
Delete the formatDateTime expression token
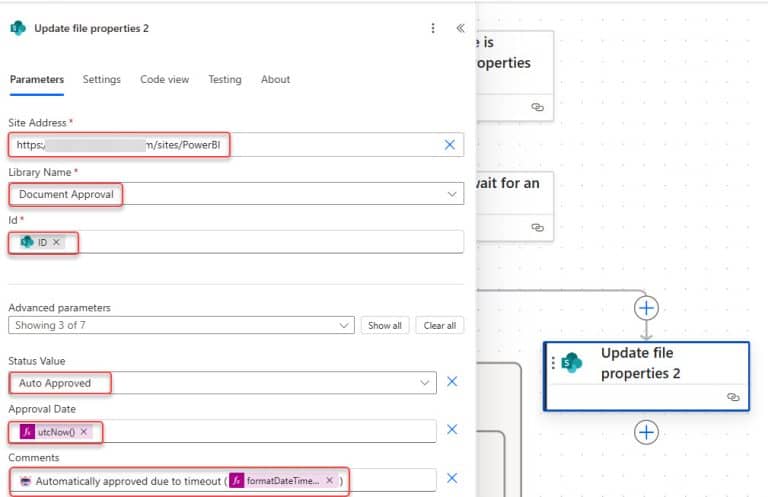click(330, 480)
